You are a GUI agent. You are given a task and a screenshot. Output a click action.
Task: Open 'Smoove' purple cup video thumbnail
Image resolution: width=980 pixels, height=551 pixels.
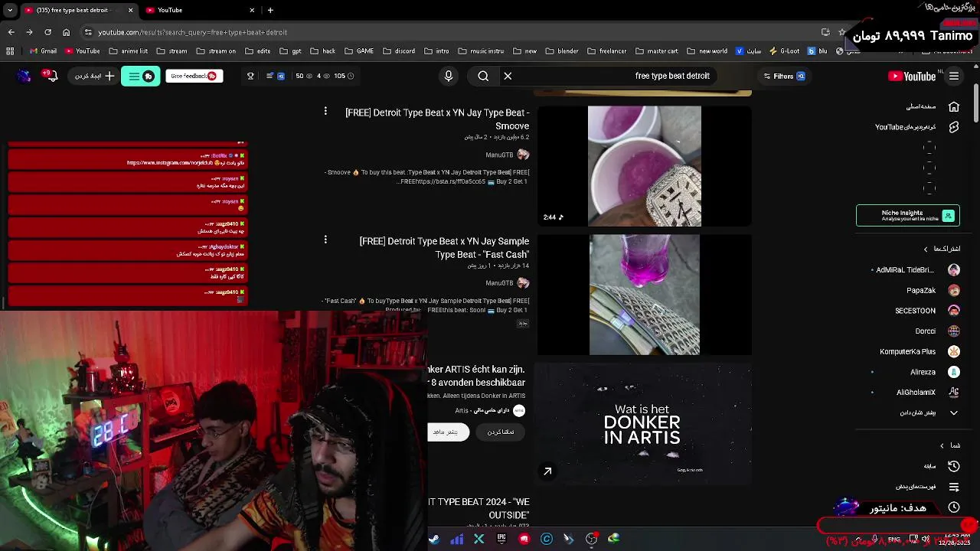coord(645,166)
